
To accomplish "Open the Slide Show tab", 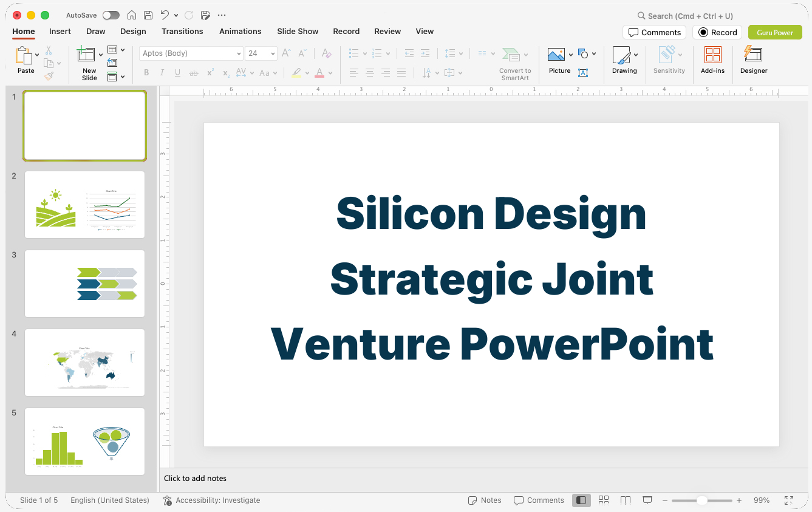I will click(x=298, y=32).
